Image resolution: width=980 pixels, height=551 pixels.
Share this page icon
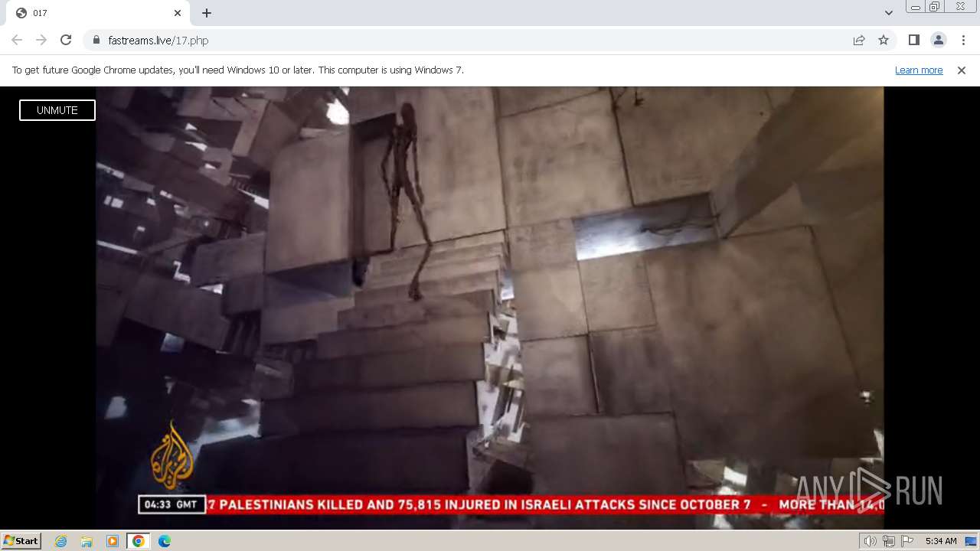tap(859, 40)
